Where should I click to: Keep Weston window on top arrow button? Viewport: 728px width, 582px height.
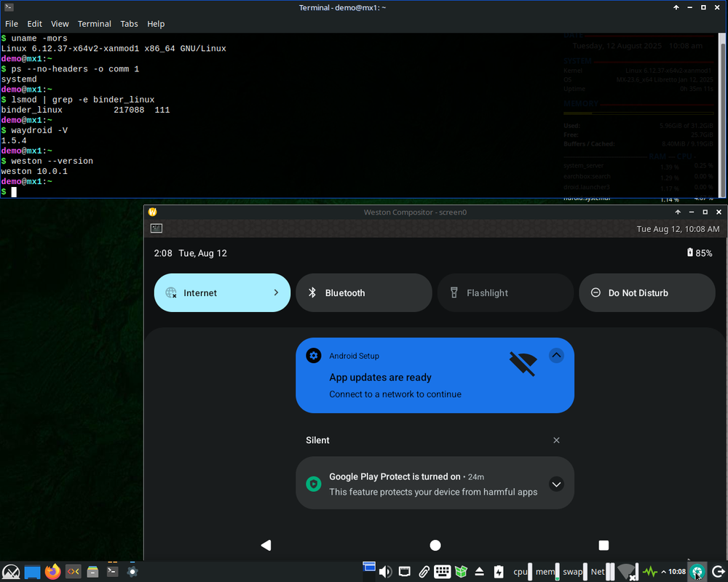coord(678,212)
